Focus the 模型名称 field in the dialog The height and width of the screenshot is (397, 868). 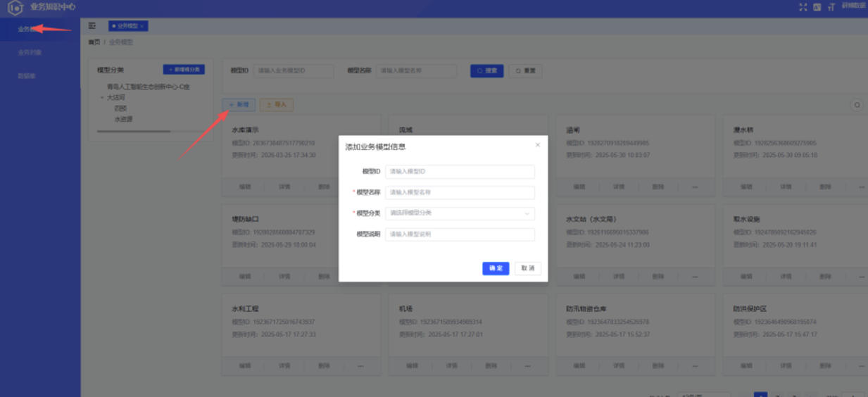[x=460, y=192]
